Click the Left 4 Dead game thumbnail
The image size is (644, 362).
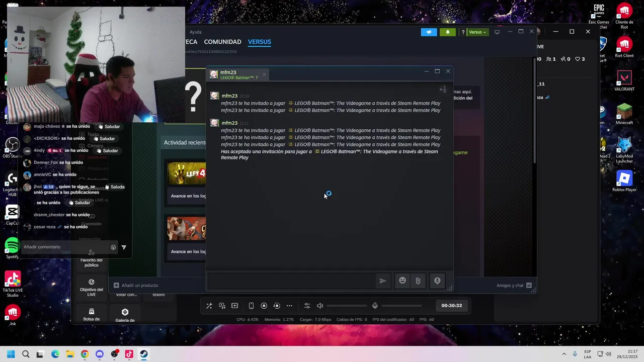187,173
